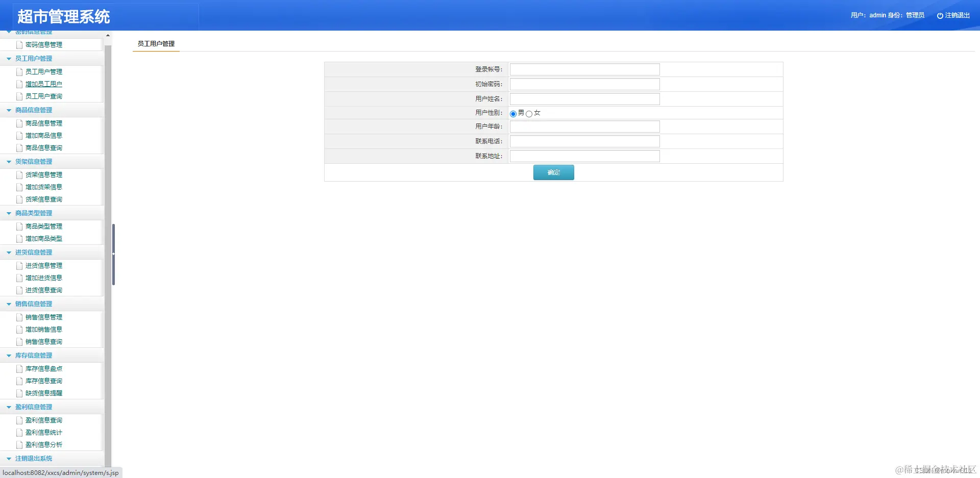Viewport: 980px width, 478px height.
Task: Select the 男 gender radio button
Action: pyautogui.click(x=513, y=114)
